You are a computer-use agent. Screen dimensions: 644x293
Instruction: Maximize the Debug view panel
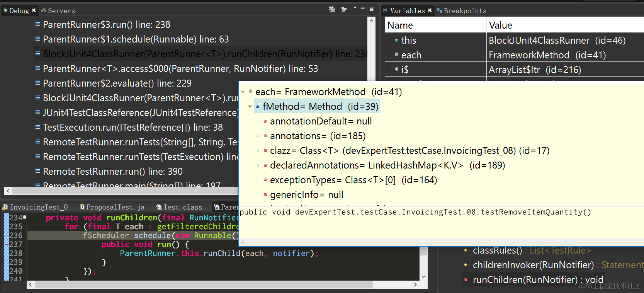pos(372,9)
